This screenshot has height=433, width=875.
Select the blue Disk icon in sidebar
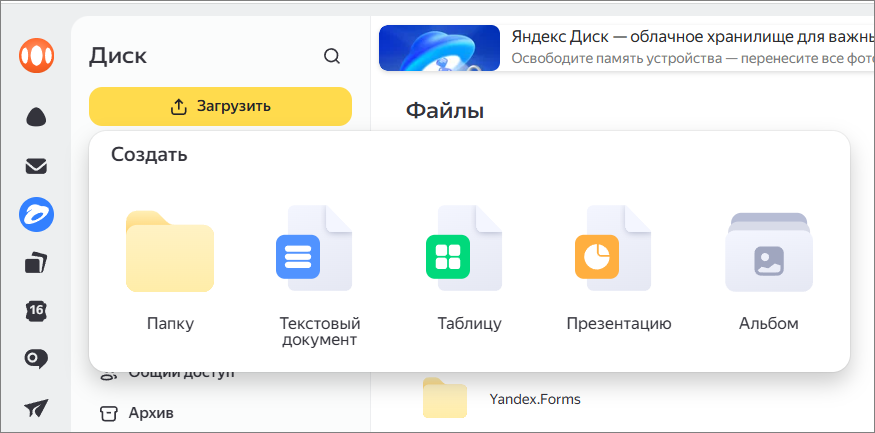point(36,215)
